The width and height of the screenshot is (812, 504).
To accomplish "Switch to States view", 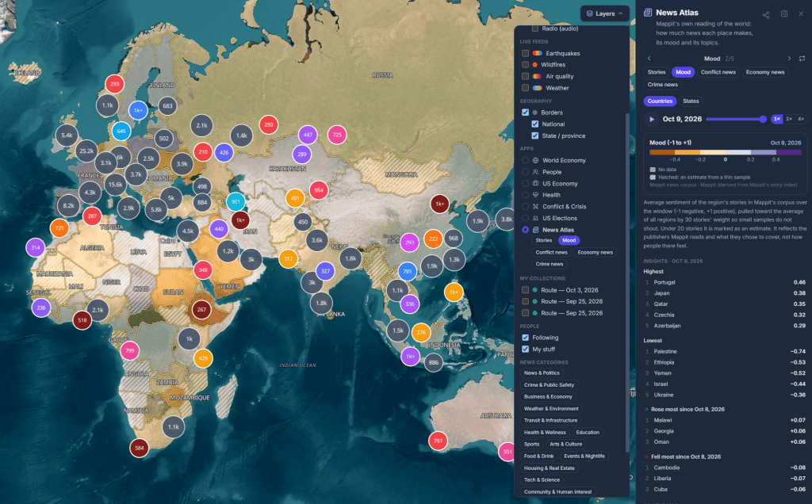I will coord(691,101).
